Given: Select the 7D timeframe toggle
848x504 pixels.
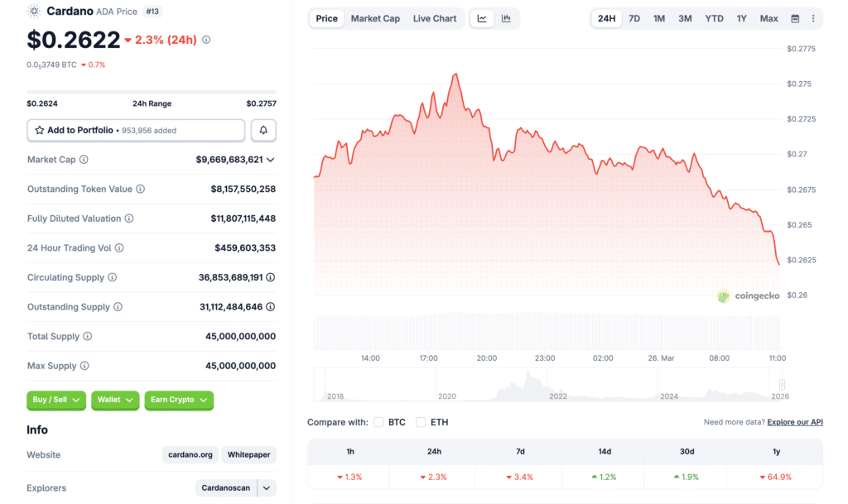Looking at the screenshot, I should pos(634,17).
